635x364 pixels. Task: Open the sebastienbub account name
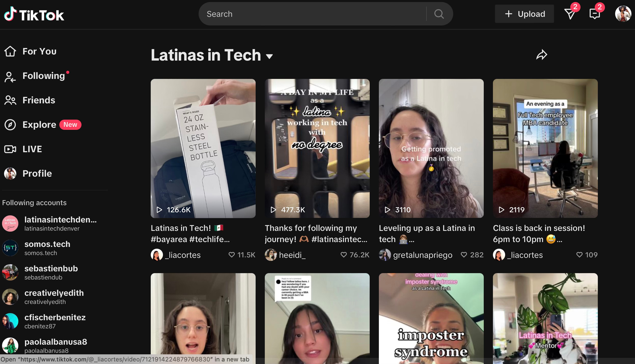click(x=51, y=269)
